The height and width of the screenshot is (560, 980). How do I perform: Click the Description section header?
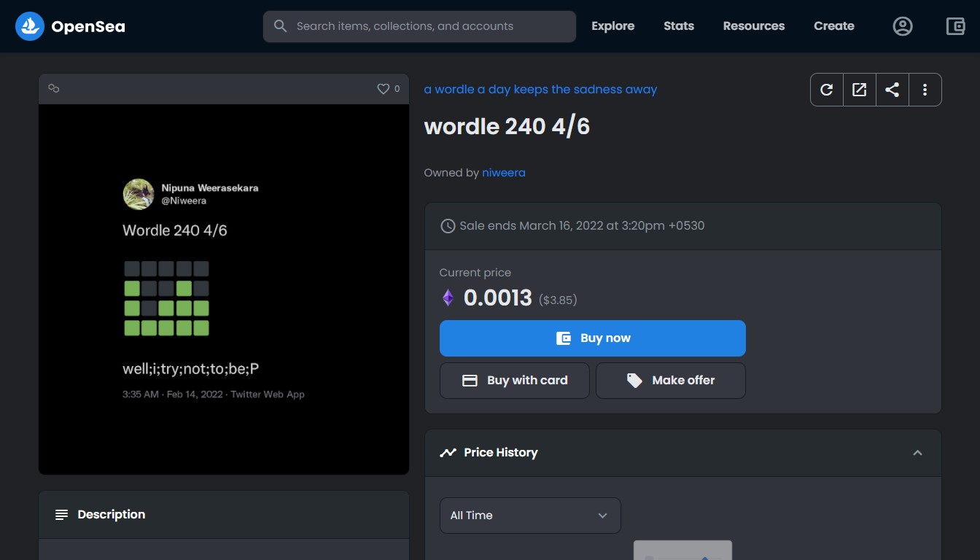pos(224,515)
